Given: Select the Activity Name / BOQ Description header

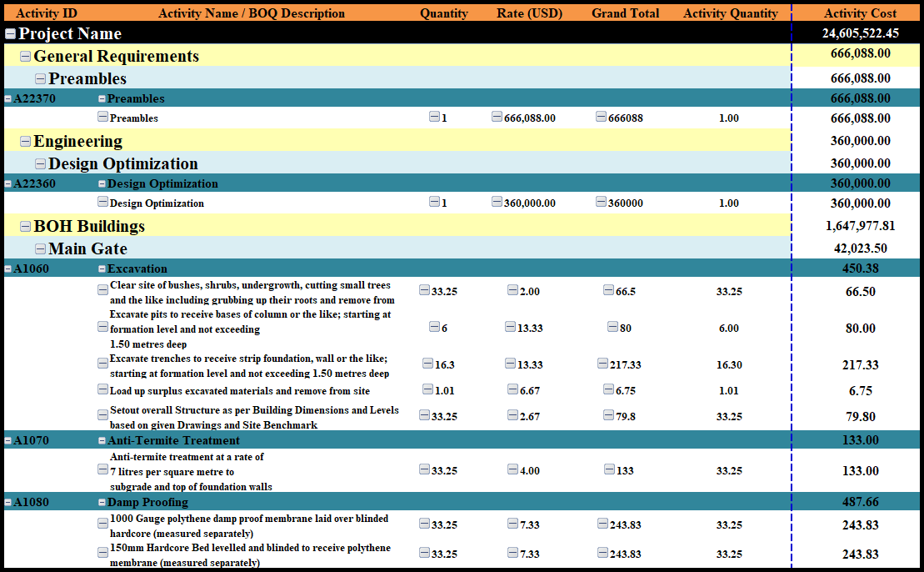Looking at the screenshot, I should [252, 13].
